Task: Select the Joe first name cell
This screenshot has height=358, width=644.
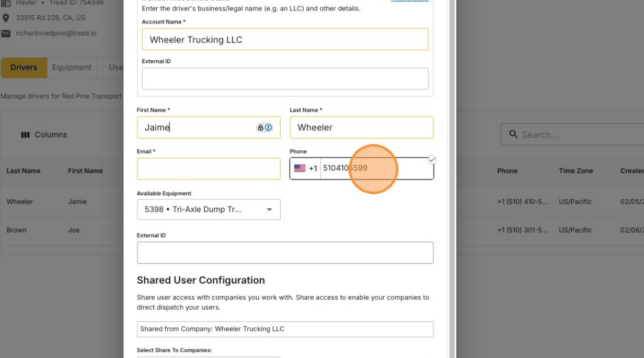Action: pos(74,230)
